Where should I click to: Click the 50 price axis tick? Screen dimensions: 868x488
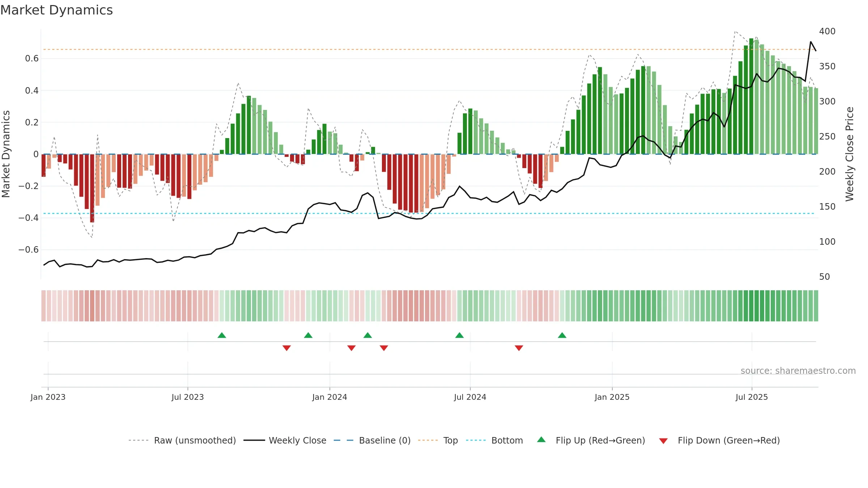click(825, 277)
